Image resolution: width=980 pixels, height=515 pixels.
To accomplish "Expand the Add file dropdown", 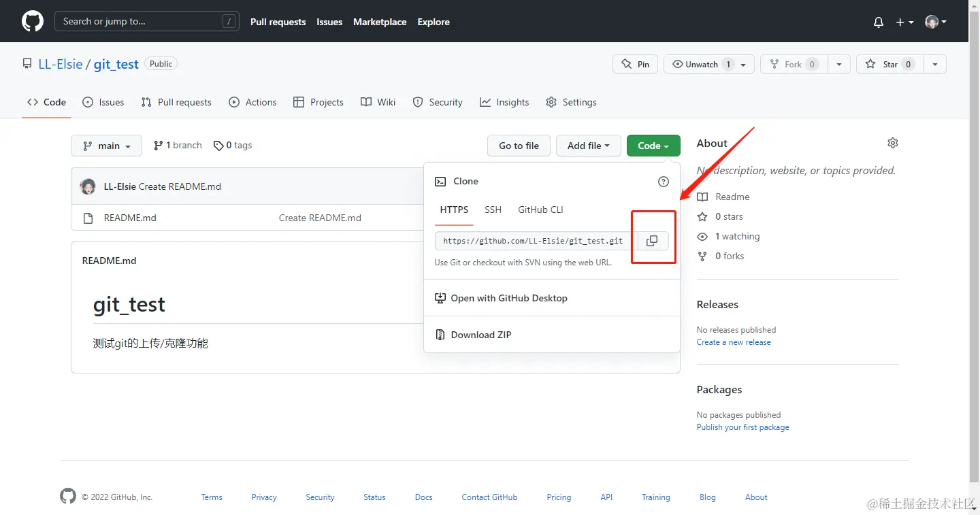I will (589, 146).
